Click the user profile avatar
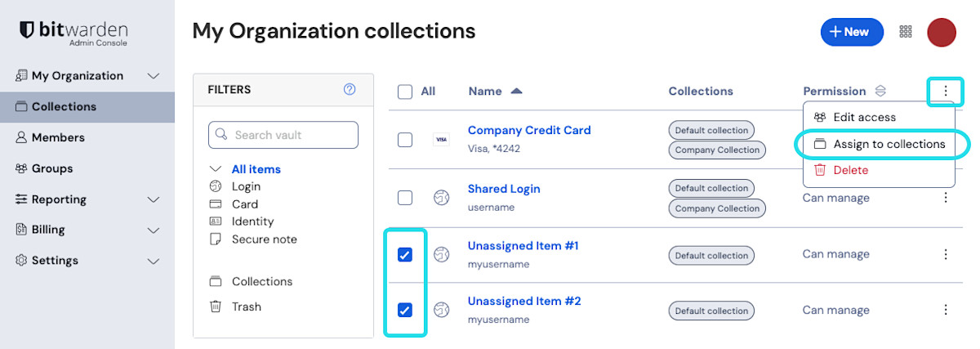Viewport: 980px width, 349px height. tap(942, 32)
